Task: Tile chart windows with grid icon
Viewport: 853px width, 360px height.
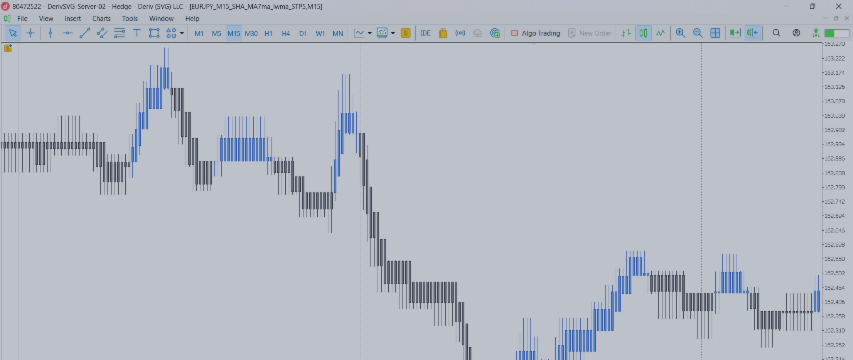Action: pyautogui.click(x=715, y=33)
